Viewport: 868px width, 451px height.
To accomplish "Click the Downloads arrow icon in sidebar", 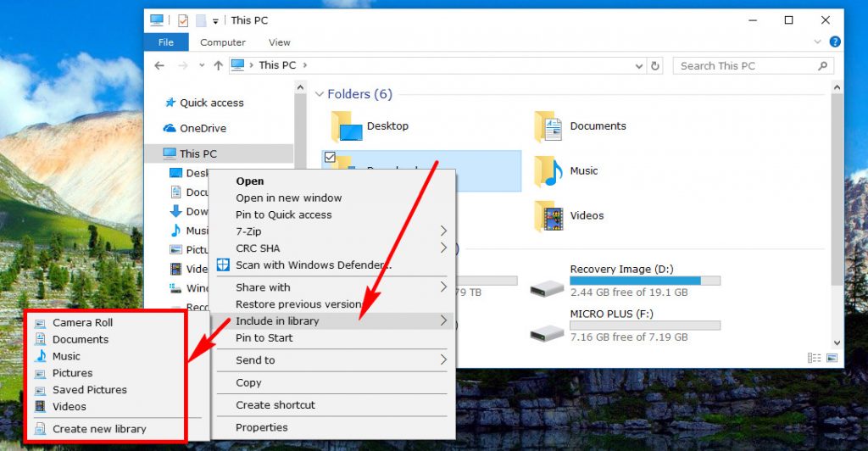I will [175, 211].
